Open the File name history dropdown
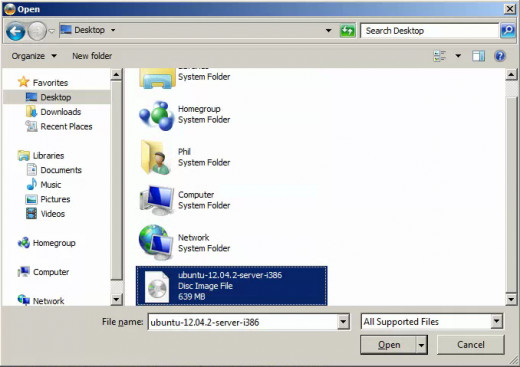The width and height of the screenshot is (520, 367). click(x=343, y=322)
